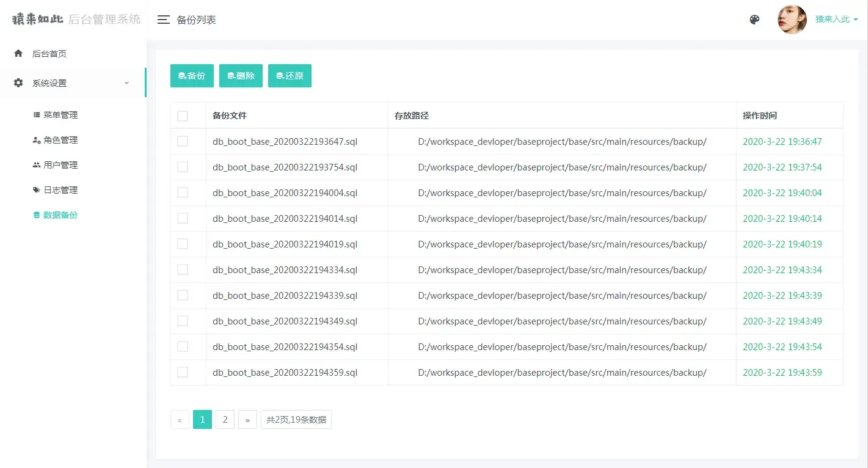
Task: Check the checkbox for db_boot_base_20200322193647.sql
Action: (182, 141)
